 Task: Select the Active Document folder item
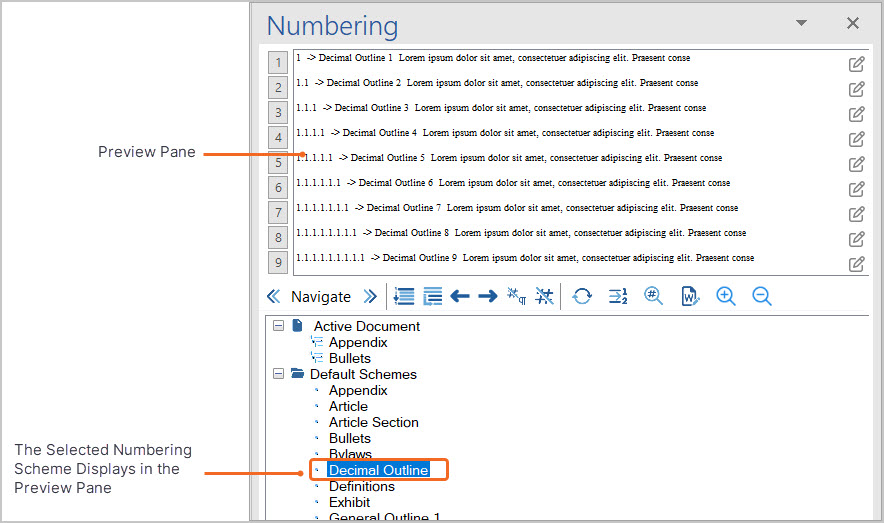pyautogui.click(x=366, y=326)
